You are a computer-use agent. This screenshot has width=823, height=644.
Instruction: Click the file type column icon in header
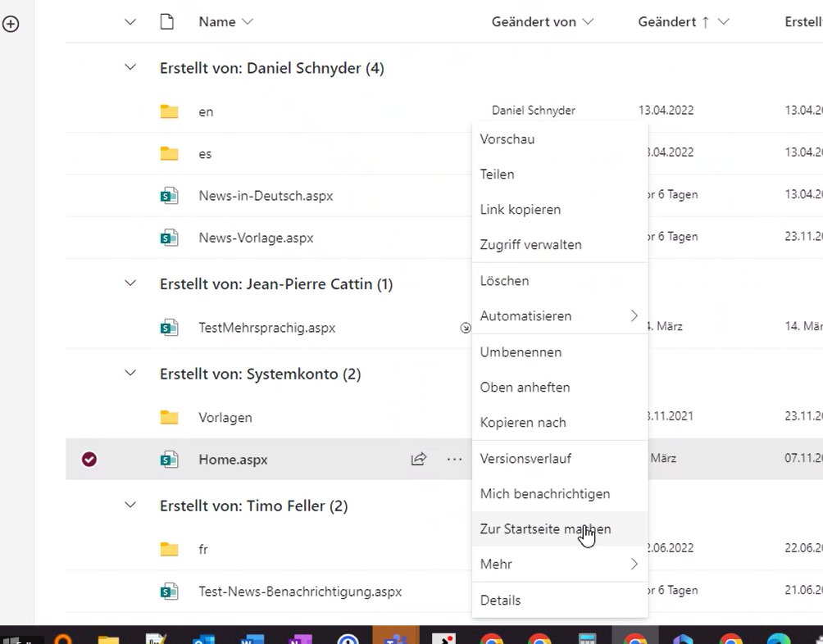click(167, 22)
